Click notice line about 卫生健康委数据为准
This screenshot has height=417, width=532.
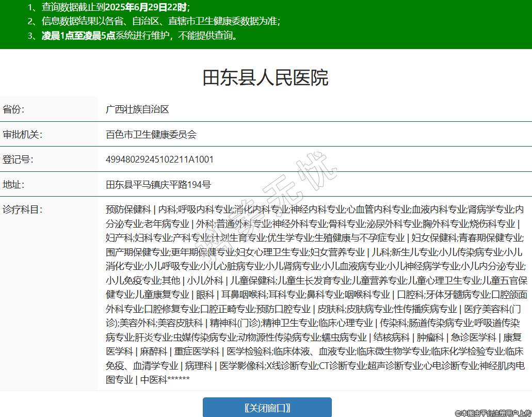click(x=160, y=22)
